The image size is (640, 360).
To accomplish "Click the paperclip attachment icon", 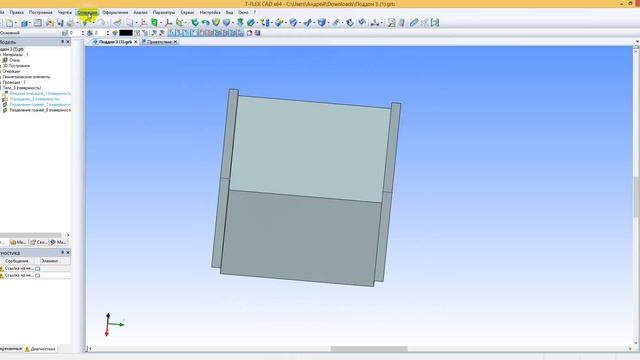I will (x=413, y=23).
